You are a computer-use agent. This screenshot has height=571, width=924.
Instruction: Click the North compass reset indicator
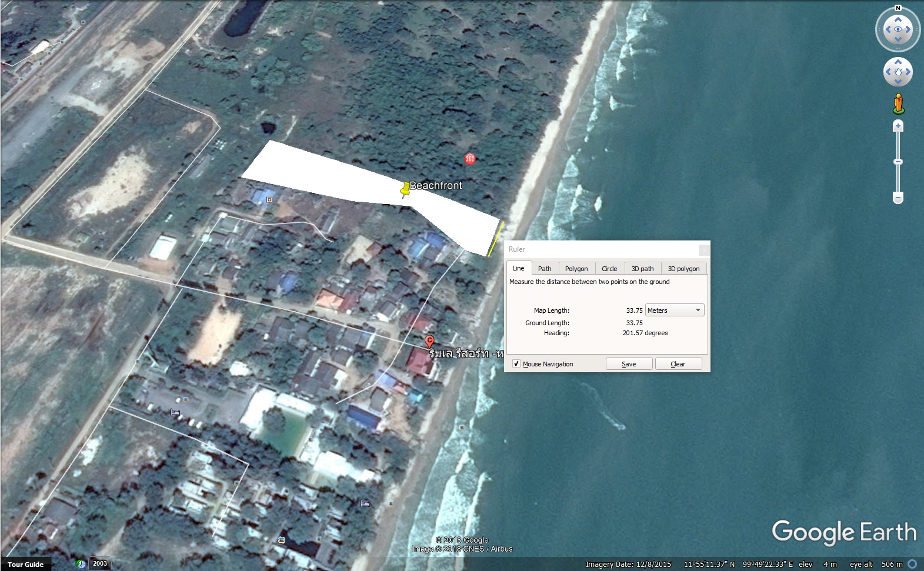click(898, 8)
